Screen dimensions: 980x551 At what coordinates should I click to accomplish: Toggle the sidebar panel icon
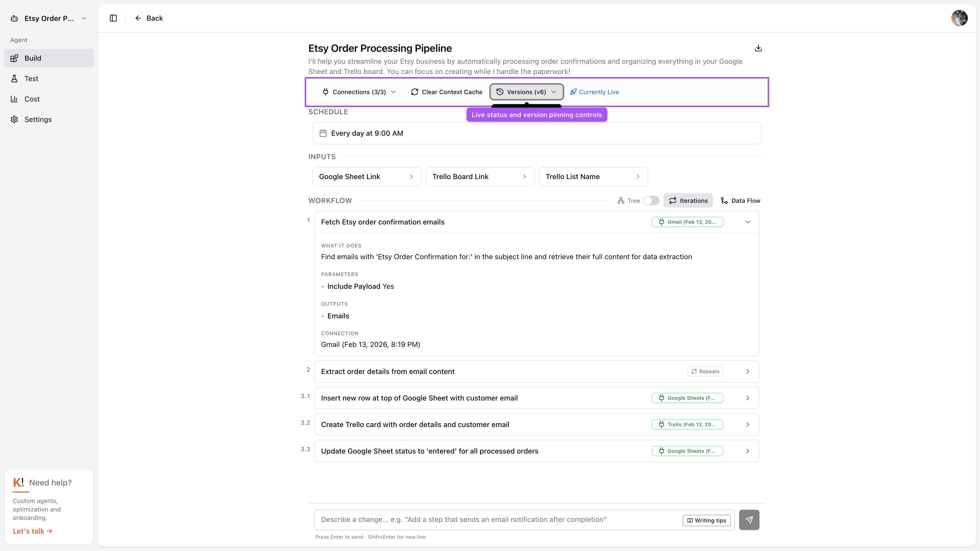click(x=113, y=18)
